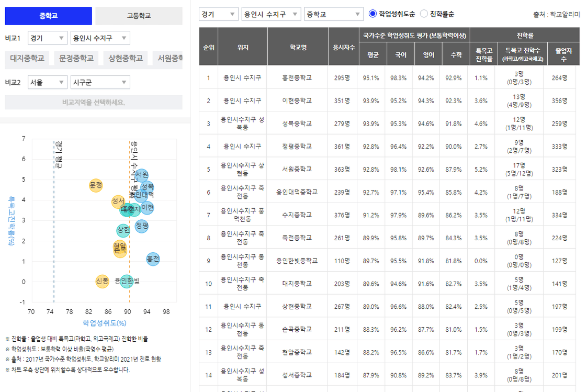Click the 성서 bubble in the chart
587x392 pixels.
coord(118,201)
